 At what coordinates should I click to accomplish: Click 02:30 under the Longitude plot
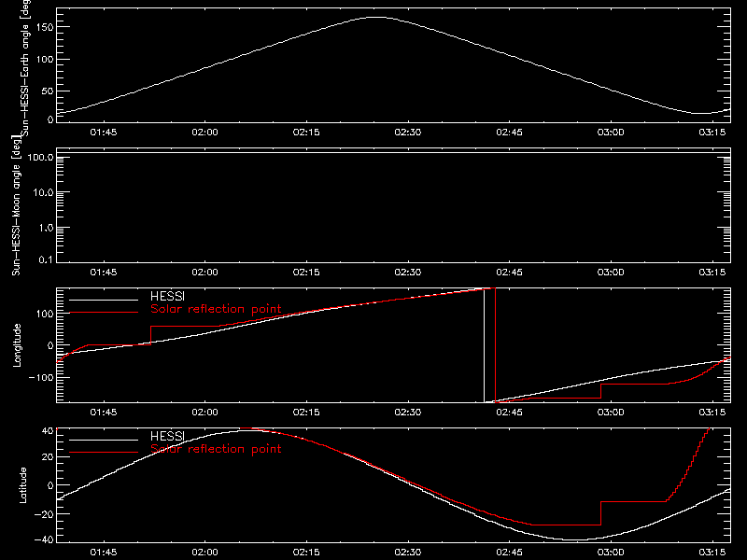tap(408, 412)
